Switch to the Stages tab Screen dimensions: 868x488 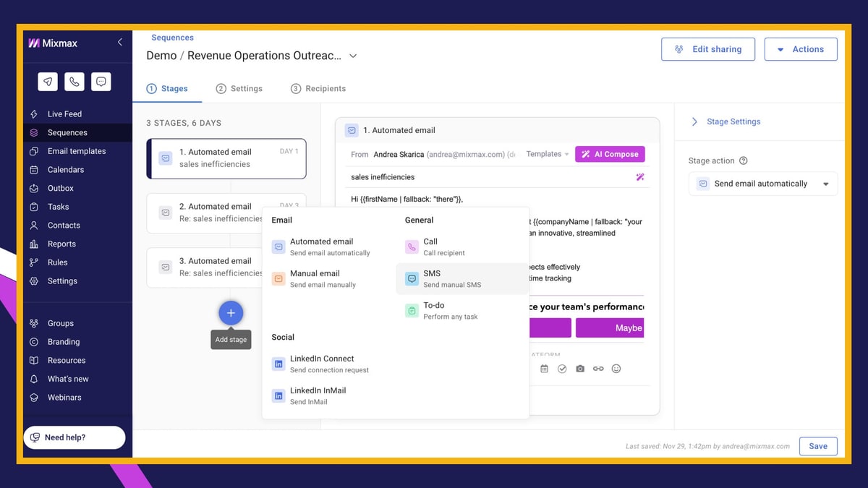(167, 89)
